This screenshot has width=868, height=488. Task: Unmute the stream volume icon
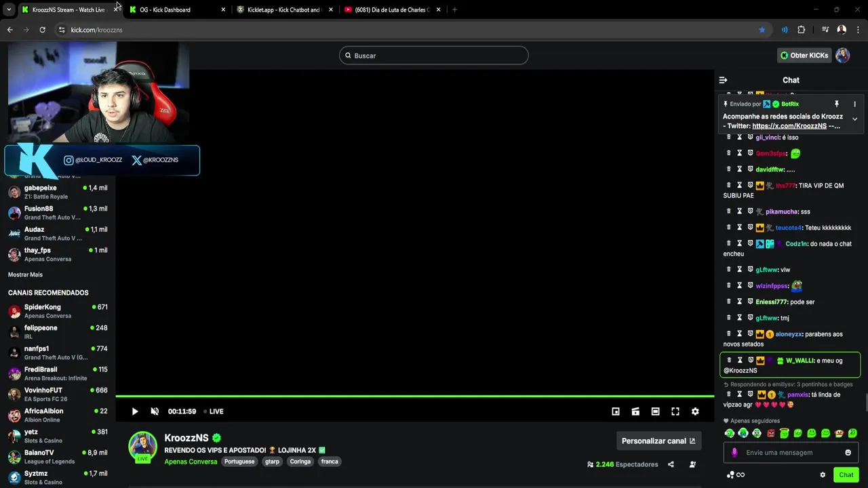(155, 411)
